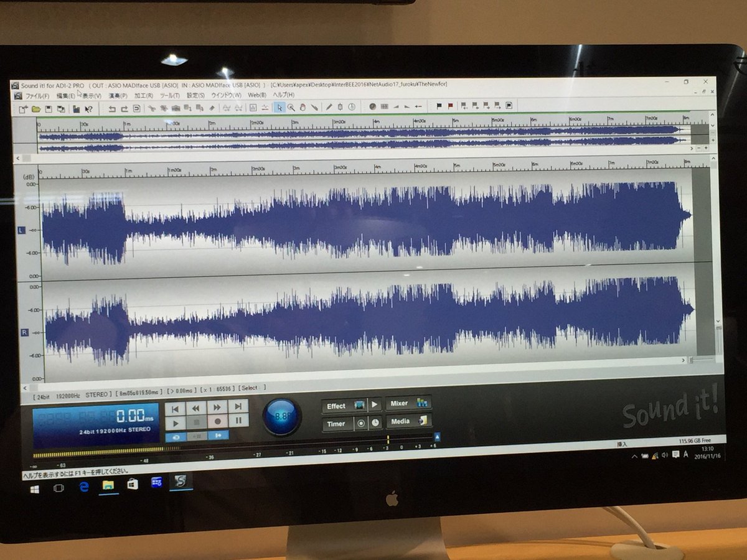Click the blue up-arrow at meter end

pyautogui.click(x=438, y=437)
